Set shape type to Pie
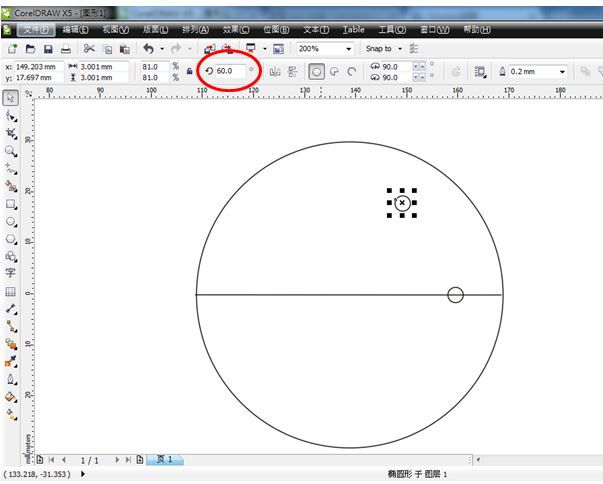The height and width of the screenshot is (484, 603). pos(334,72)
